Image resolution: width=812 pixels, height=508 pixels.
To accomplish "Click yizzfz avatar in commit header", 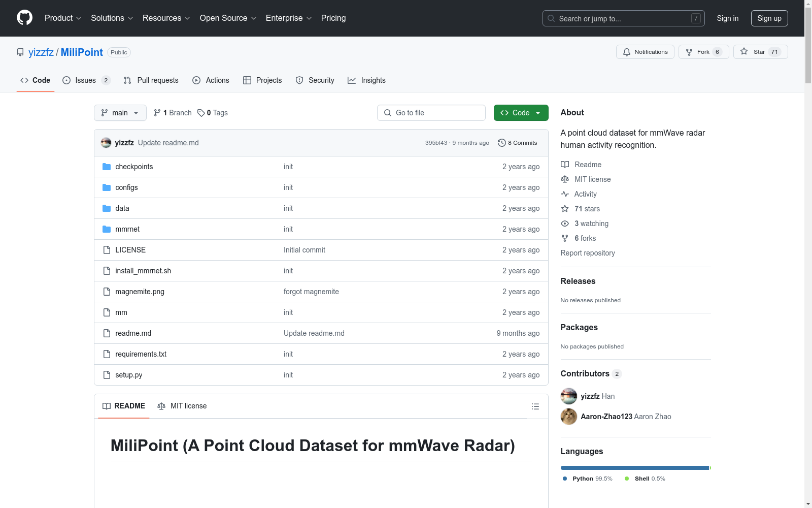I will pyautogui.click(x=106, y=143).
